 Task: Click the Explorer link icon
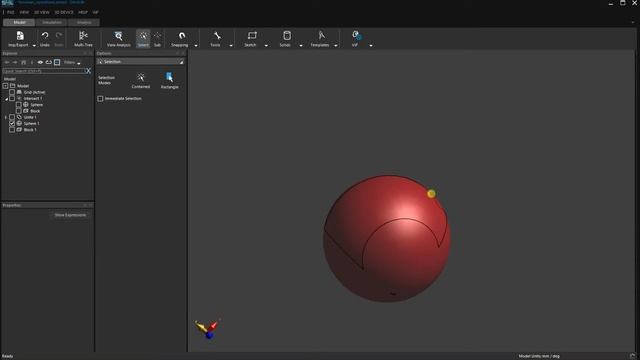point(49,62)
